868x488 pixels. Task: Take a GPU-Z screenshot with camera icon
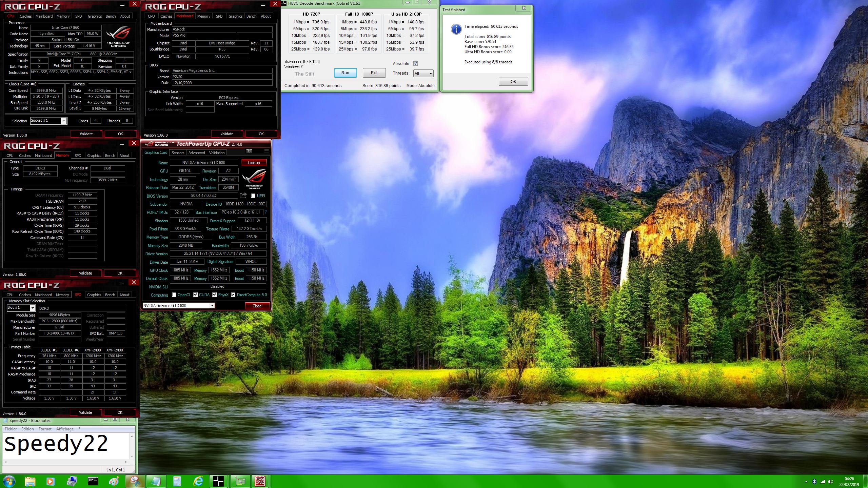249,151
